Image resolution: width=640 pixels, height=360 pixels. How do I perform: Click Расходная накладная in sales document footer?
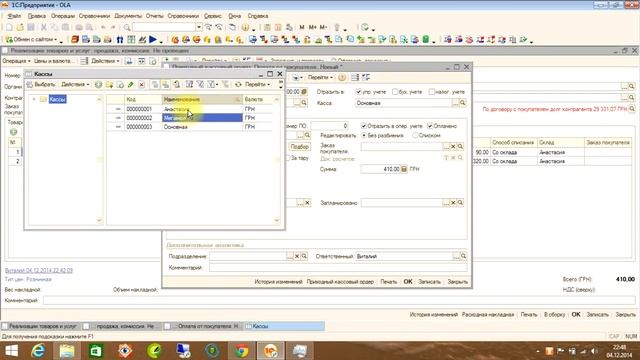[488, 315]
